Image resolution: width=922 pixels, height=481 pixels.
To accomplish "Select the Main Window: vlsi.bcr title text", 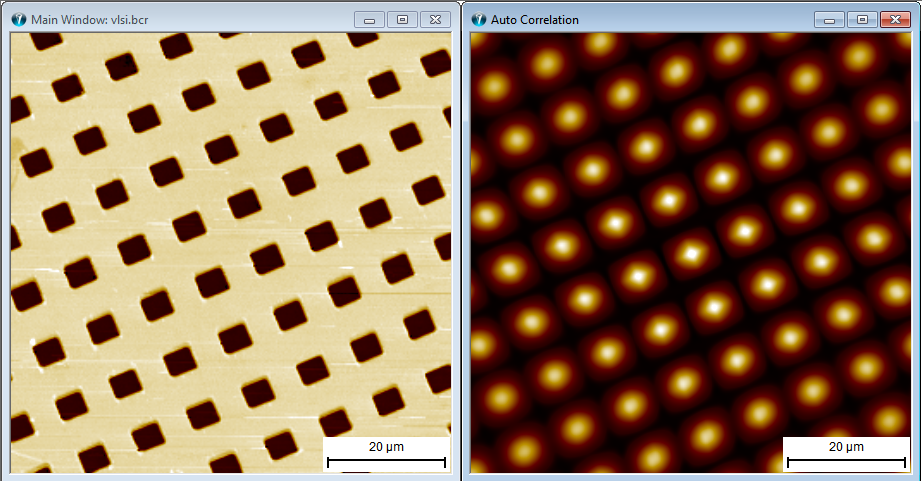I will [x=89, y=20].
